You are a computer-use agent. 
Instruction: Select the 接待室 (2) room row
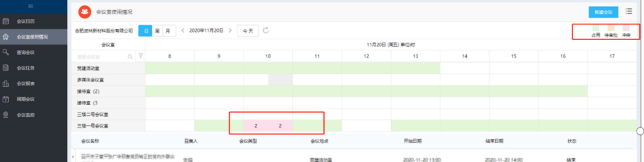tap(108, 91)
